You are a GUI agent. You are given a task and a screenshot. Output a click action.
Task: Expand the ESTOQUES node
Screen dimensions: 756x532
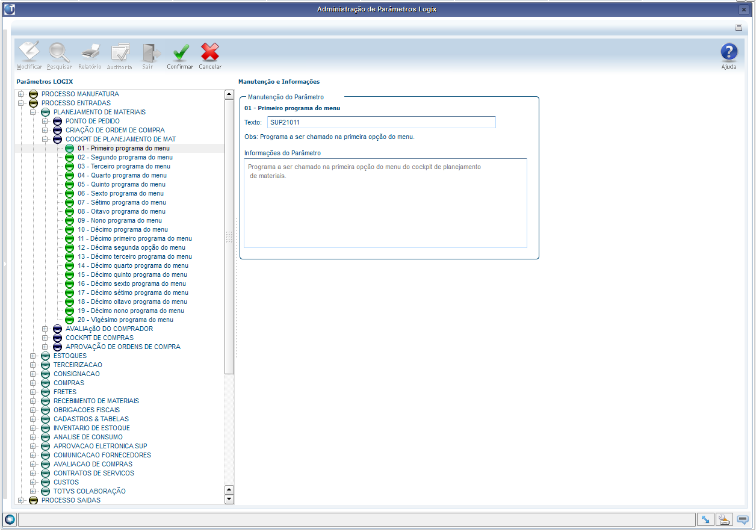pos(33,356)
